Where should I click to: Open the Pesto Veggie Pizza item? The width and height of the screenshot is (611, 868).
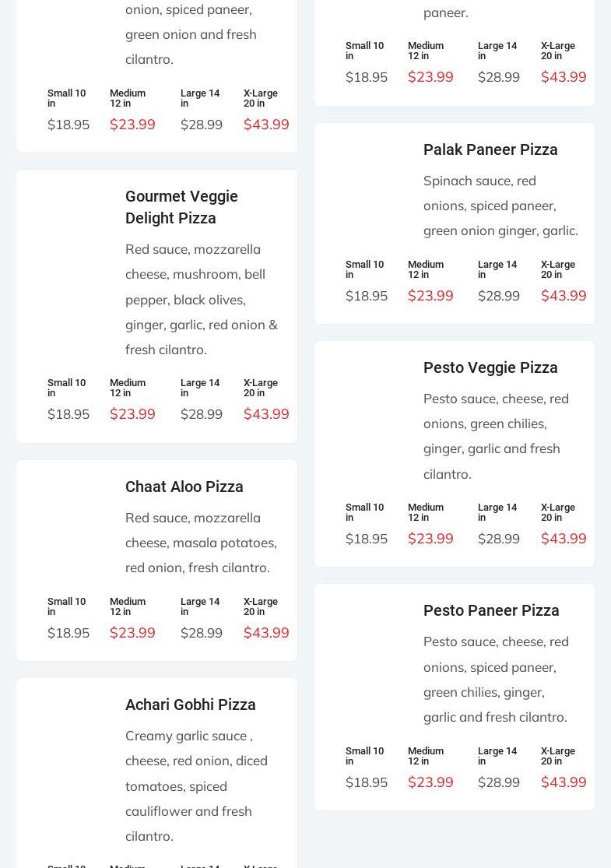[490, 367]
